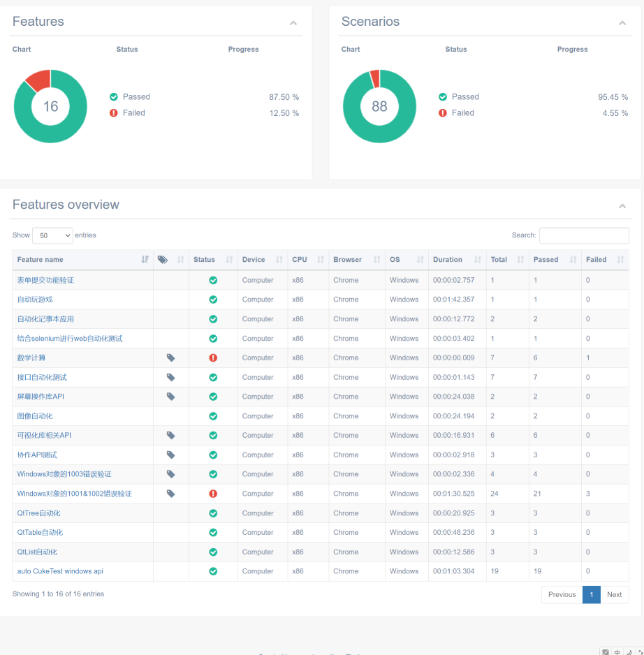Click the green Passed icon in Features panel
This screenshot has height=655, width=644.
point(114,97)
